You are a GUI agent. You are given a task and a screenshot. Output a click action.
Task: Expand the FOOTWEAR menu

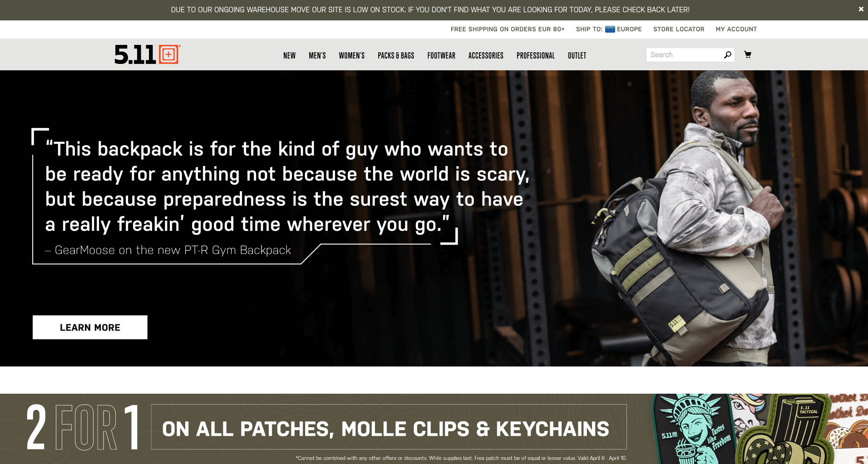click(441, 55)
